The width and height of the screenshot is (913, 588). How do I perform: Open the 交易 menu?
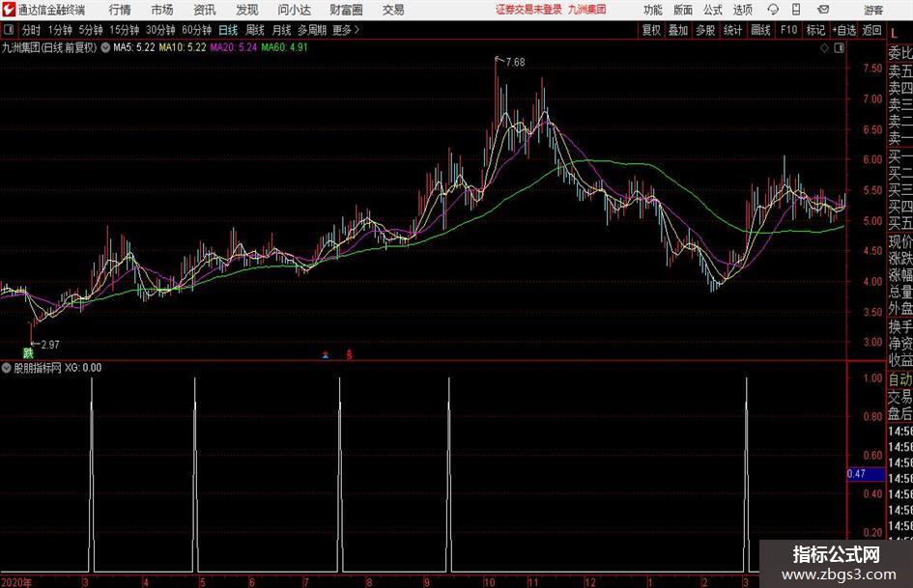pos(393,10)
